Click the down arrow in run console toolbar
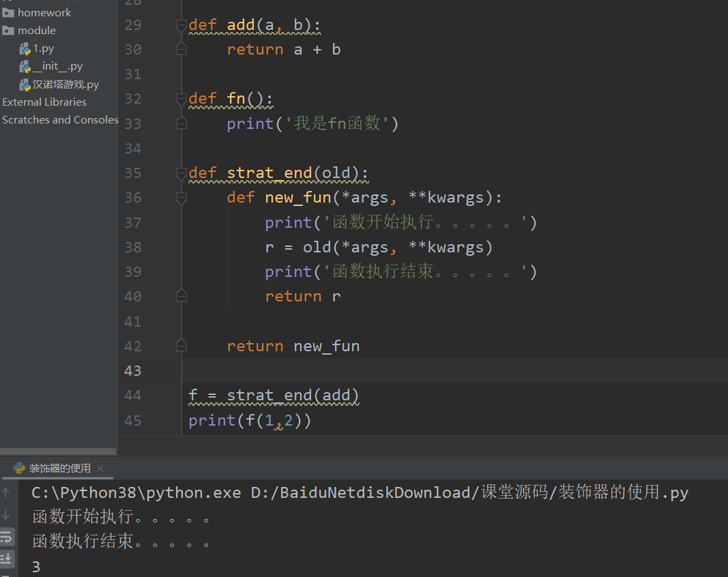Screen dimensions: 728x577 pos(6,514)
